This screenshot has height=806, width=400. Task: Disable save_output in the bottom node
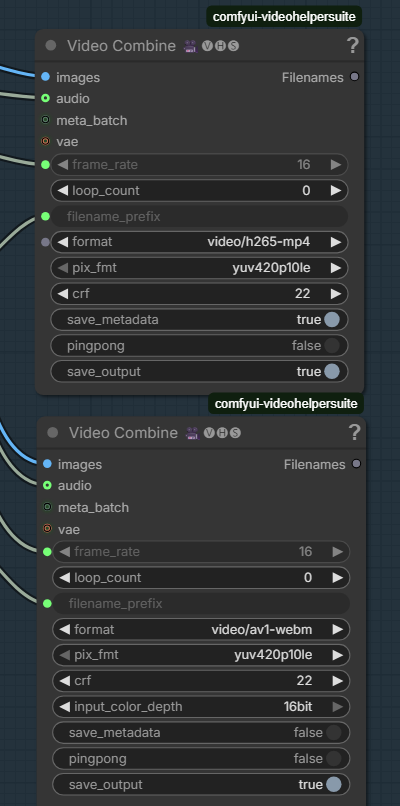click(x=202, y=784)
